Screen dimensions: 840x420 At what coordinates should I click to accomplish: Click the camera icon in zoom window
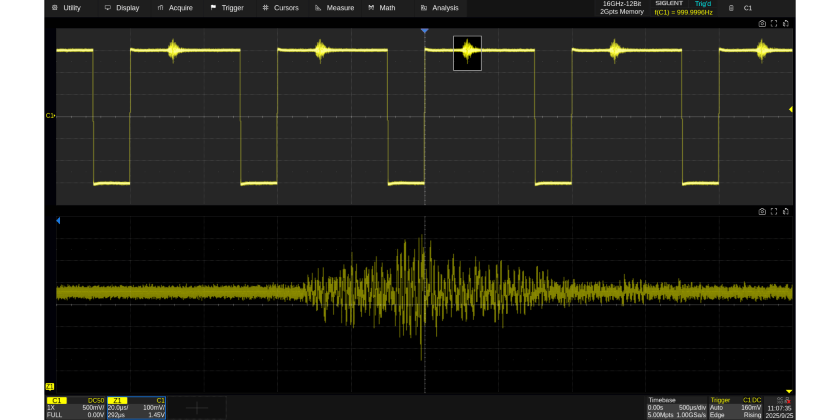[762, 212]
